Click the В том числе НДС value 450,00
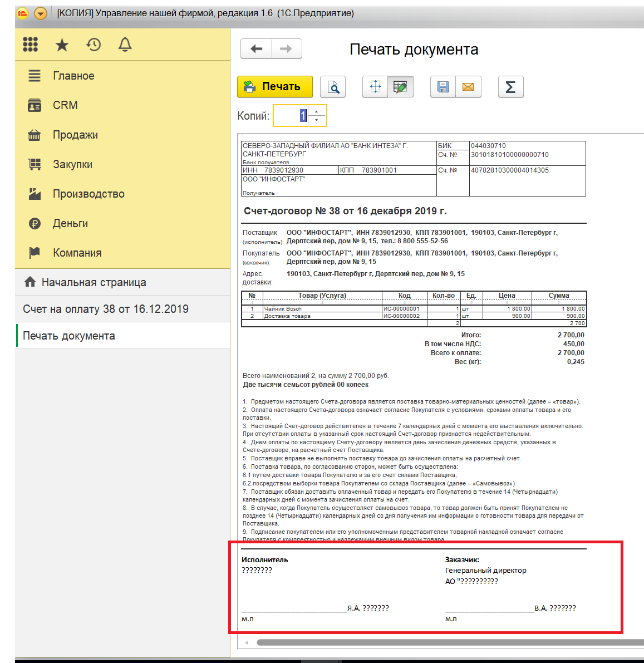This screenshot has height=663, width=644. 573,344
